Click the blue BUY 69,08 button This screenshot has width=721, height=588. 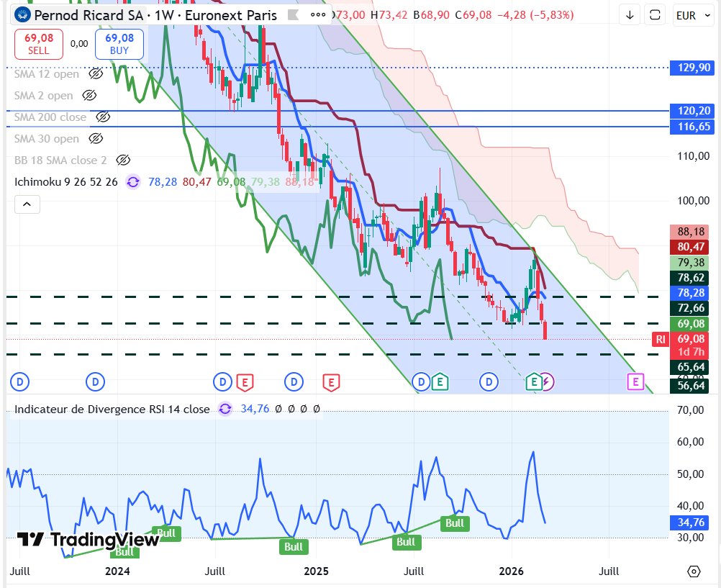tap(119, 43)
